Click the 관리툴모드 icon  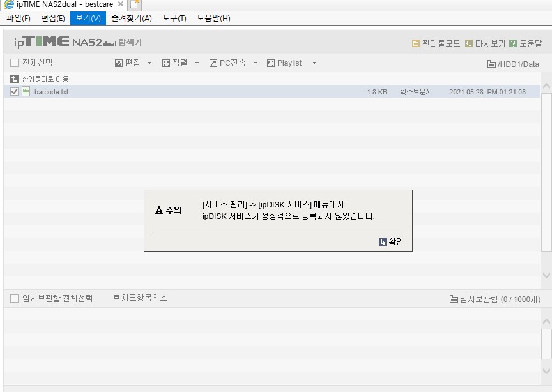pyautogui.click(x=416, y=43)
